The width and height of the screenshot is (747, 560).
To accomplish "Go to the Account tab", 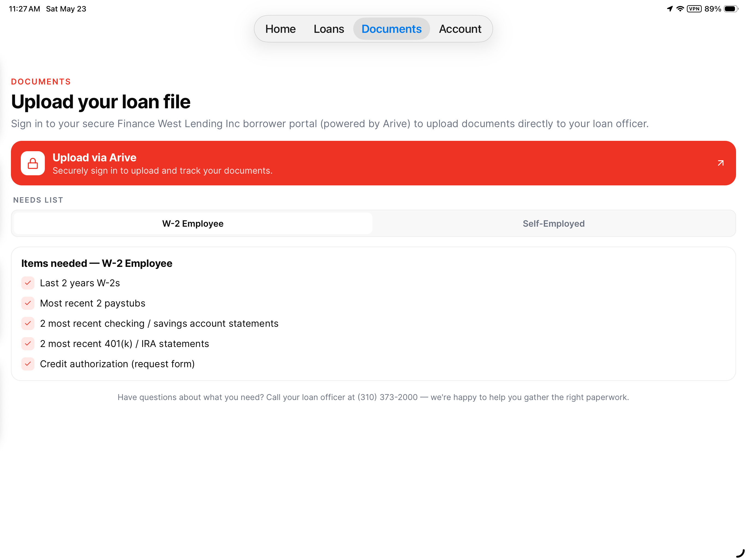I will tap(460, 29).
